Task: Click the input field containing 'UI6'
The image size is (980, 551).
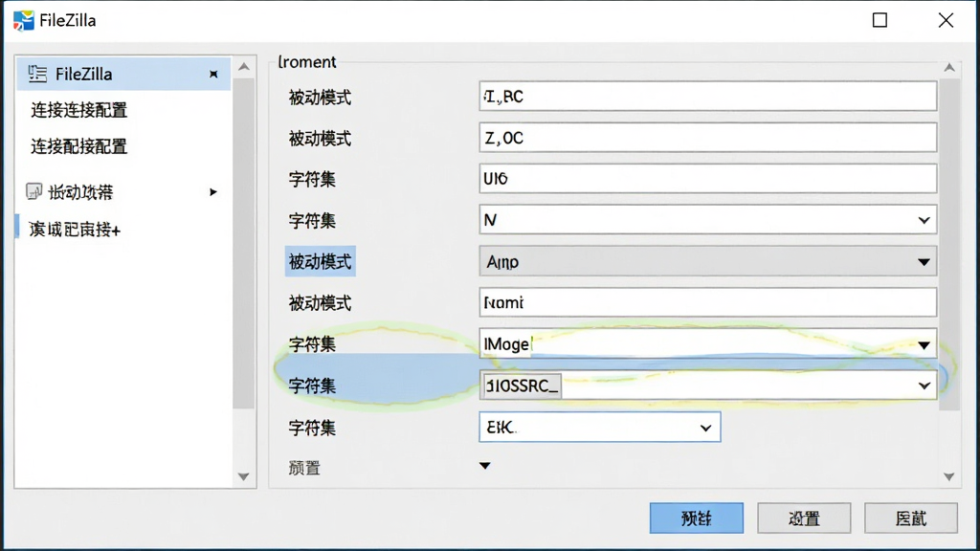Action: tap(707, 179)
